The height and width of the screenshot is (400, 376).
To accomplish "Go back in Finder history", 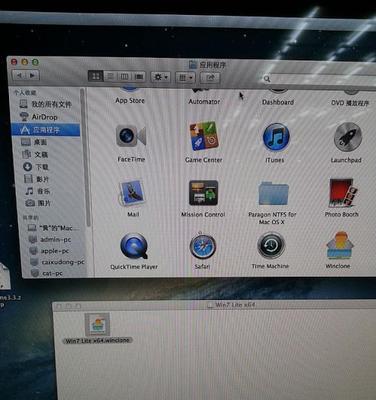I will click(19, 75).
